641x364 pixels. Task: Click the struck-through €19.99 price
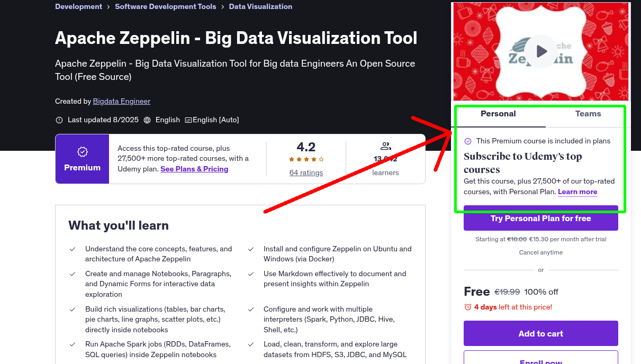coord(507,292)
